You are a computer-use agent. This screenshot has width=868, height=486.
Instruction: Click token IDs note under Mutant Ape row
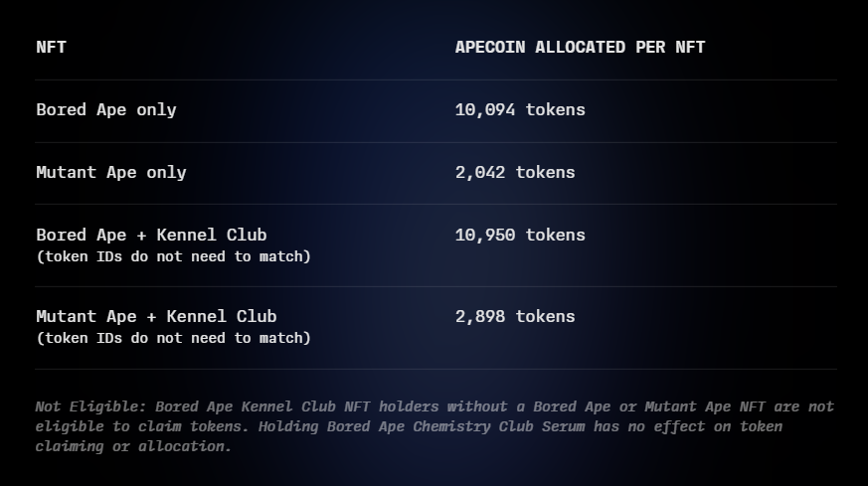[x=173, y=338]
